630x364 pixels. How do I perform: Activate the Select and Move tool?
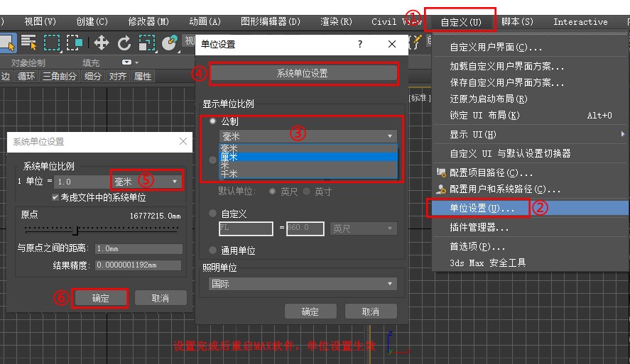[101, 43]
